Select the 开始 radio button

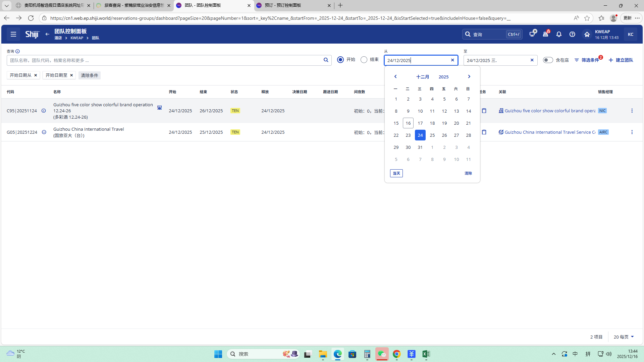[x=340, y=60]
